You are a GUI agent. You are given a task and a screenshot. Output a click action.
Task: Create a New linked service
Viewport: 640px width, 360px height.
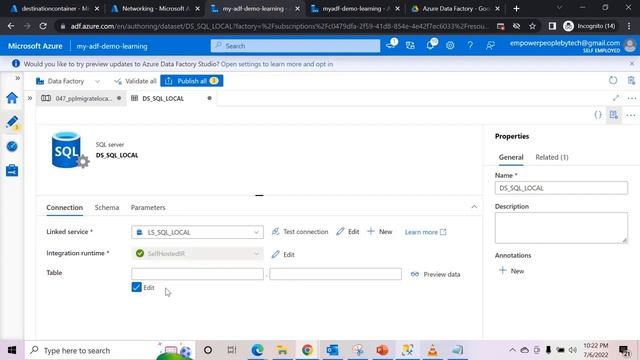pos(380,232)
